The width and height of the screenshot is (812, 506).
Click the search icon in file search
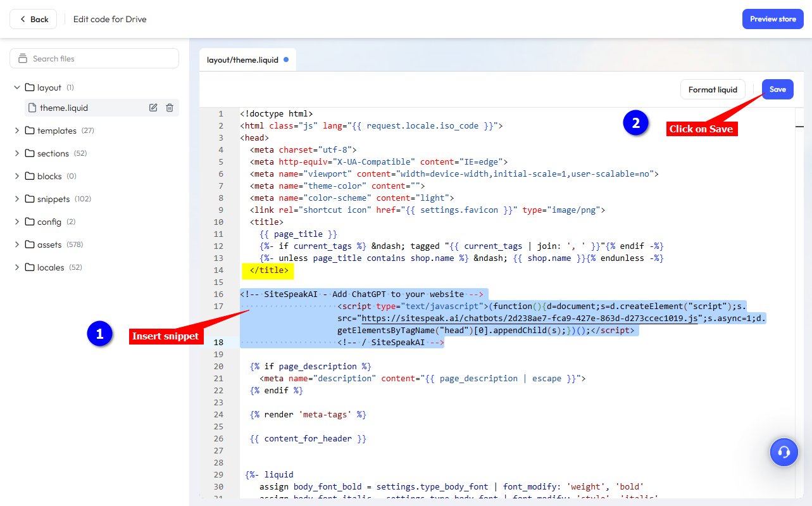23,58
